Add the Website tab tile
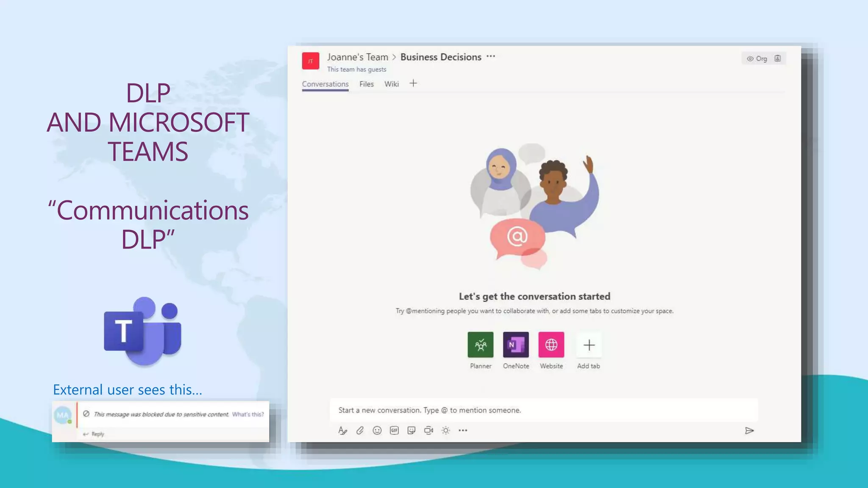 click(551, 344)
